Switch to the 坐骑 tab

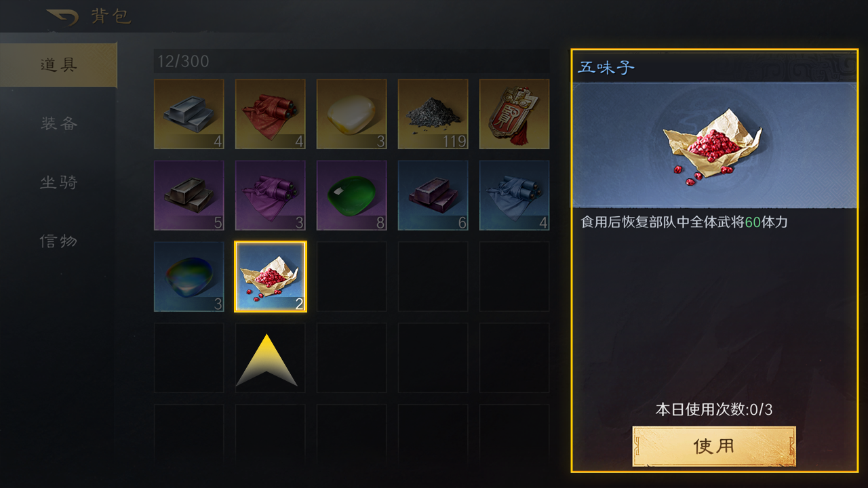coord(58,182)
